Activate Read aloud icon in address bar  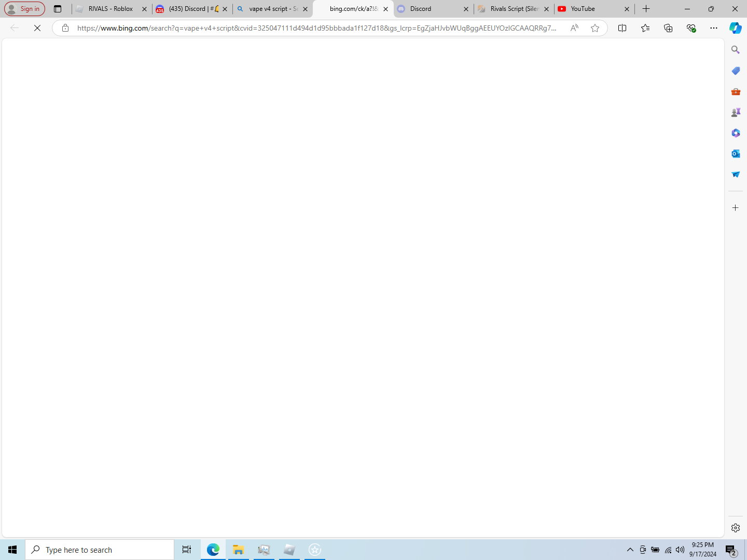[x=574, y=28]
